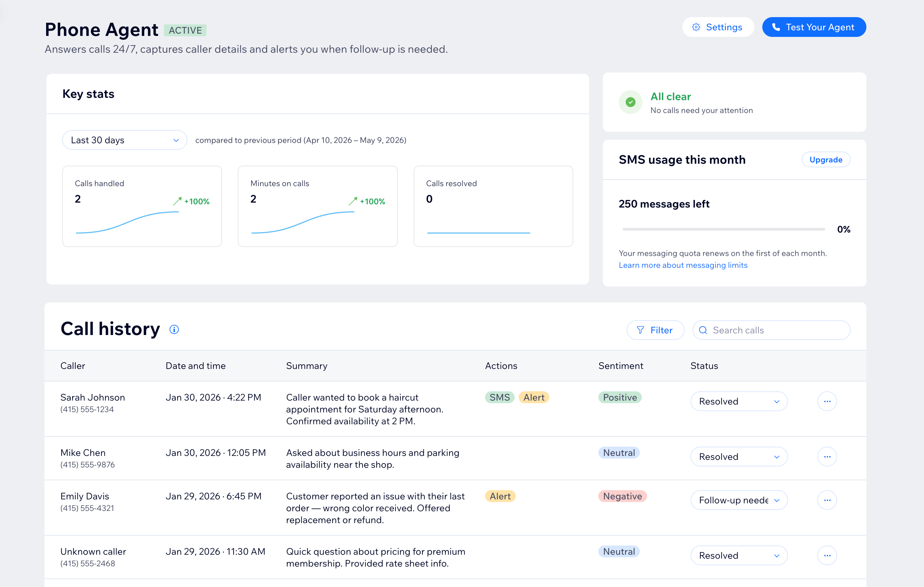Click caller name Sarah Johnson
The image size is (924, 587).
click(93, 397)
